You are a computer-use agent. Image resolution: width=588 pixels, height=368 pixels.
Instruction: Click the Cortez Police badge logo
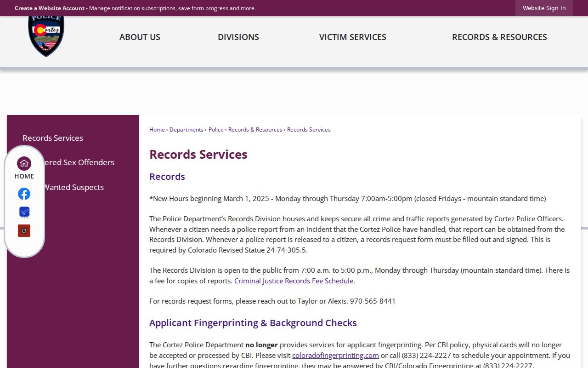pyautogui.click(x=46, y=36)
